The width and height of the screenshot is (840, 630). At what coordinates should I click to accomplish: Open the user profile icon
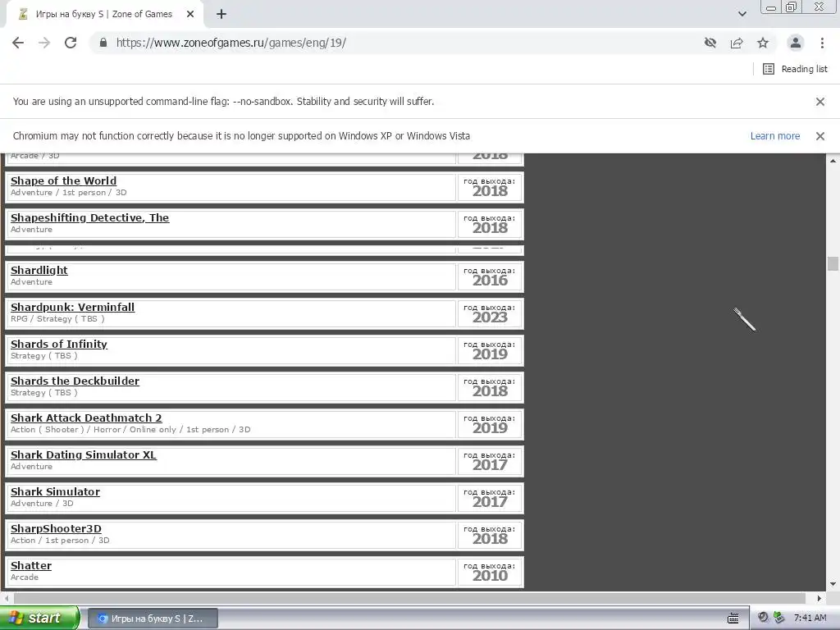[796, 43]
